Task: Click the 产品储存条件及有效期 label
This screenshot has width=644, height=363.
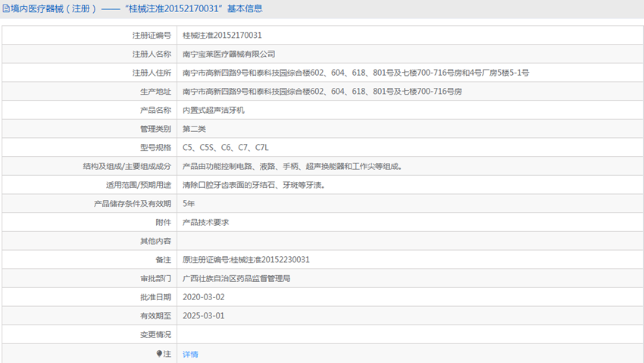Action: click(133, 204)
